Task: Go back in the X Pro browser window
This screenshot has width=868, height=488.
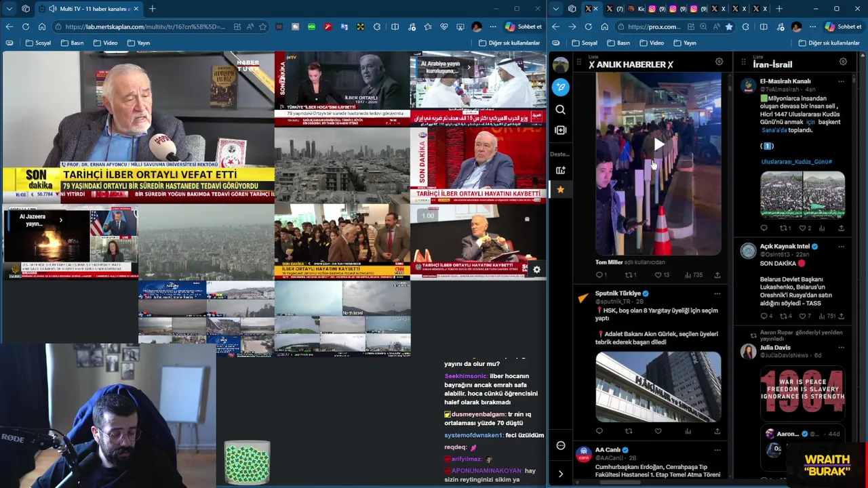Action: [555, 26]
